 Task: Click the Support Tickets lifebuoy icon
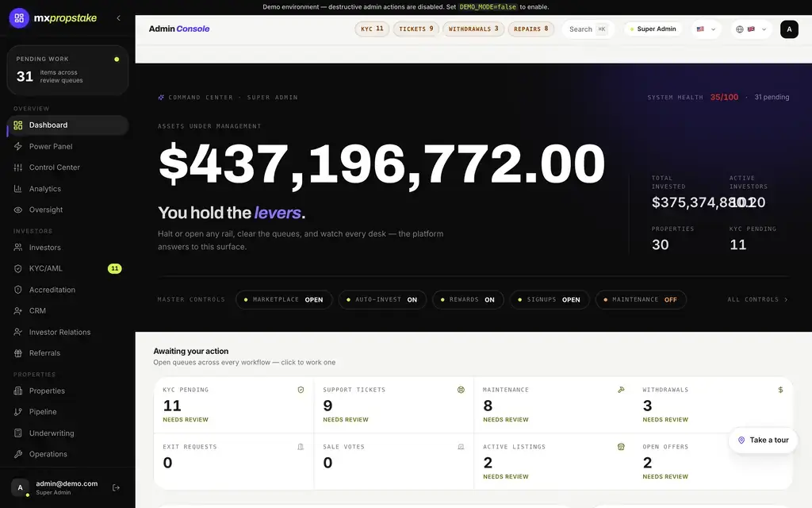(x=461, y=390)
